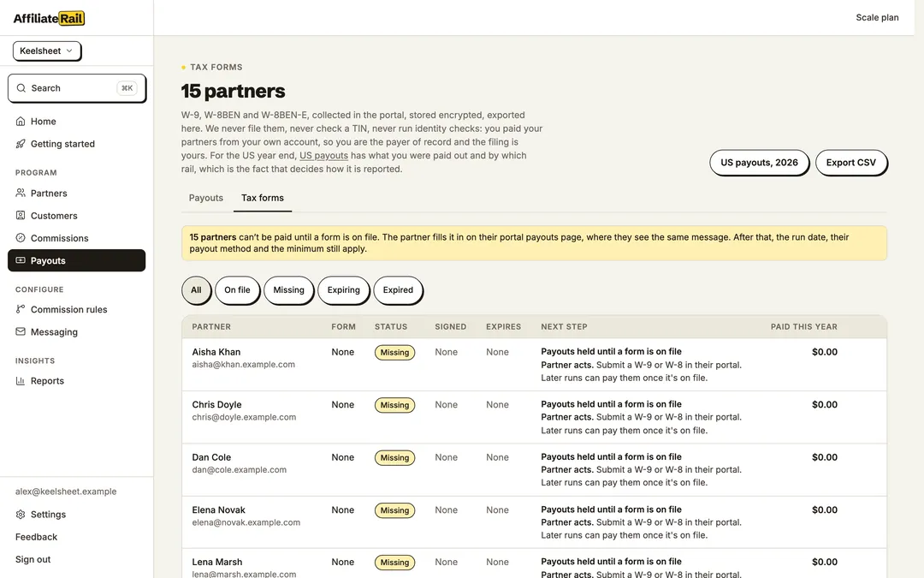Screen dimensions: 924x578
Task: Click the Payouts sidebar icon
Action: [x=21, y=260]
